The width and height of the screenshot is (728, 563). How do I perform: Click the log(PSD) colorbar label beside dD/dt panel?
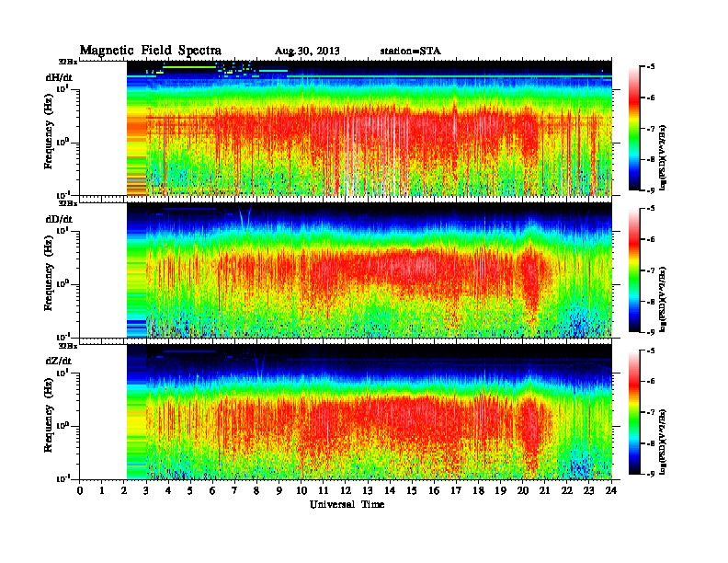pyautogui.click(x=663, y=299)
